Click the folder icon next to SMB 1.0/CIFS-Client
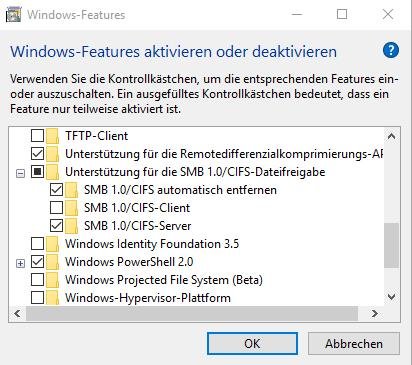The height and width of the screenshot is (365, 412). coord(71,208)
